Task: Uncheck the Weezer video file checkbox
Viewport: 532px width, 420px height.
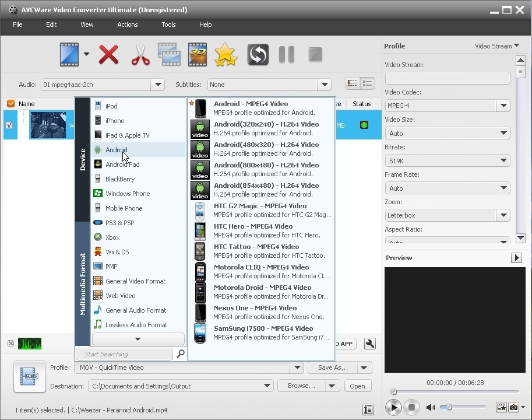Action: pos(8,125)
